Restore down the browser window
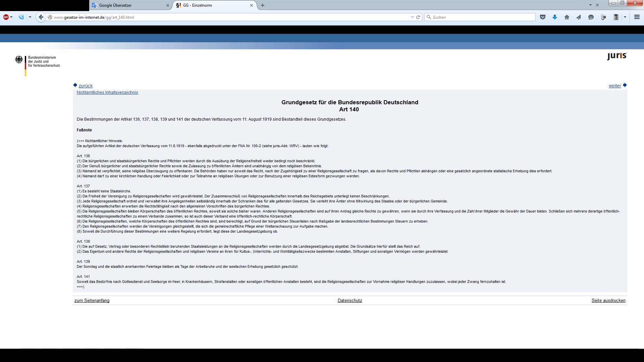This screenshot has height=362, width=644. (622, 3)
